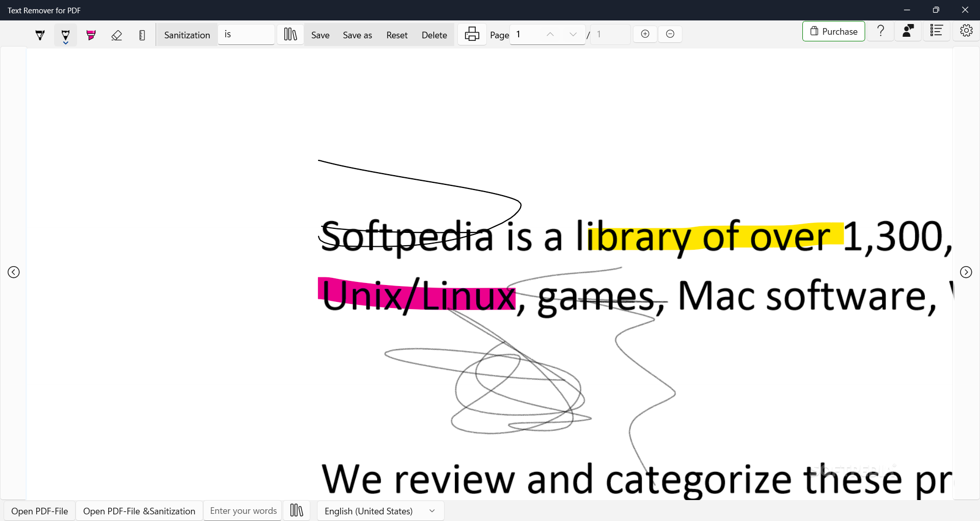Select the eraser tool
The width and height of the screenshot is (980, 521).
click(116, 35)
